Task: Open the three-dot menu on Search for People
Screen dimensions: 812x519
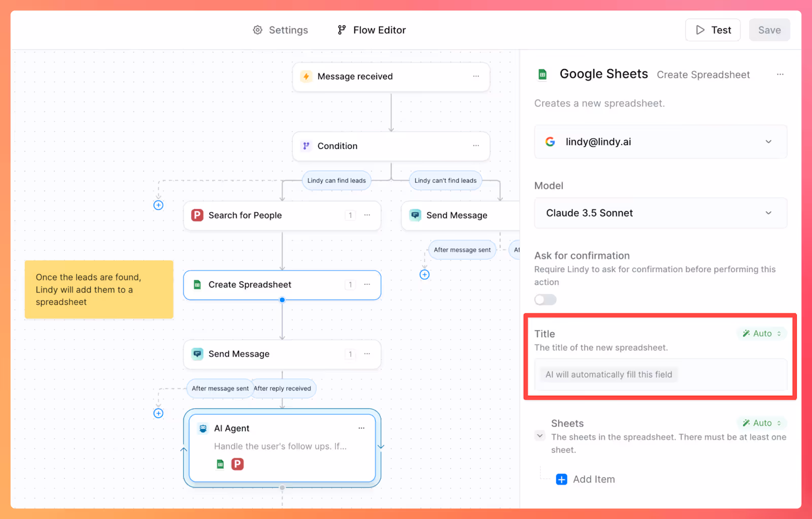Action: click(367, 215)
